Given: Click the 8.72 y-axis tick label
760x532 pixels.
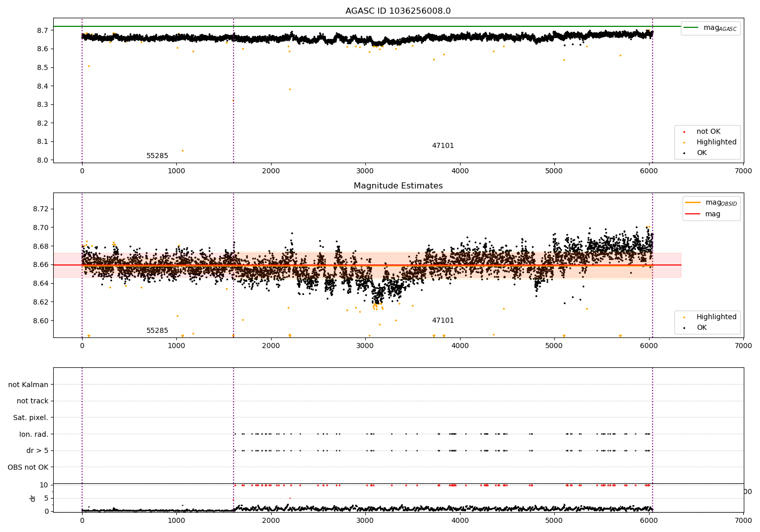Looking at the screenshot, I should pyautogui.click(x=41, y=209).
